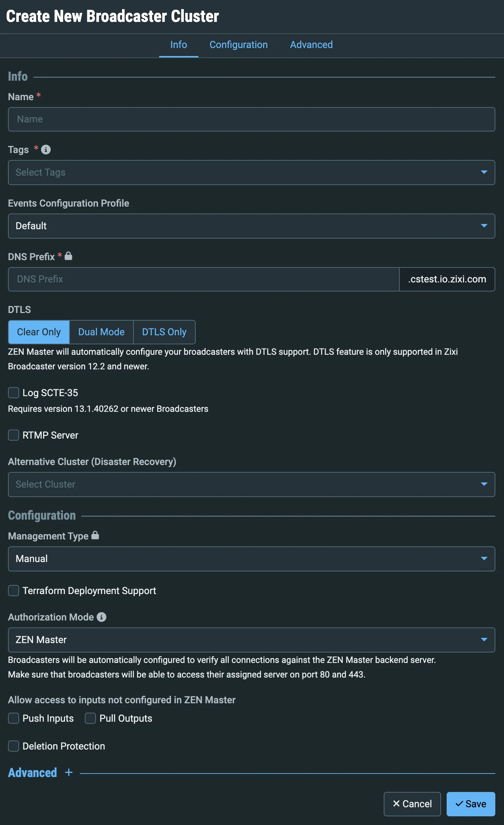The height and width of the screenshot is (825, 504).
Task: Click the Default profile dropdown arrow
Action: (484, 226)
